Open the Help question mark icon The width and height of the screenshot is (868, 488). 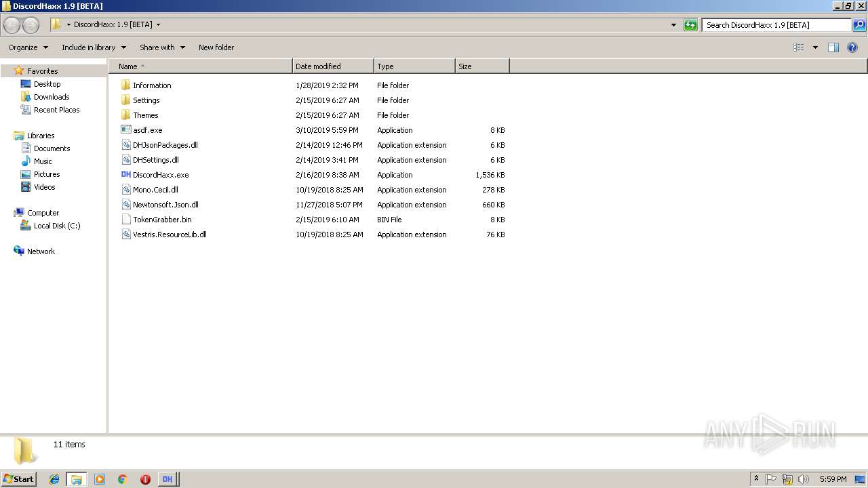(x=852, y=47)
